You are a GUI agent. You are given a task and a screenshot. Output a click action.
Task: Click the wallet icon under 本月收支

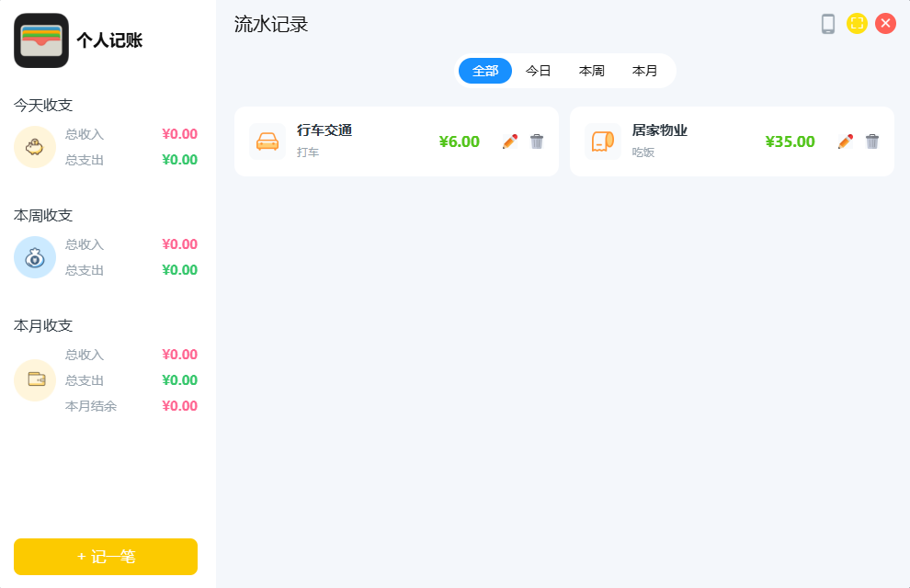coord(35,379)
